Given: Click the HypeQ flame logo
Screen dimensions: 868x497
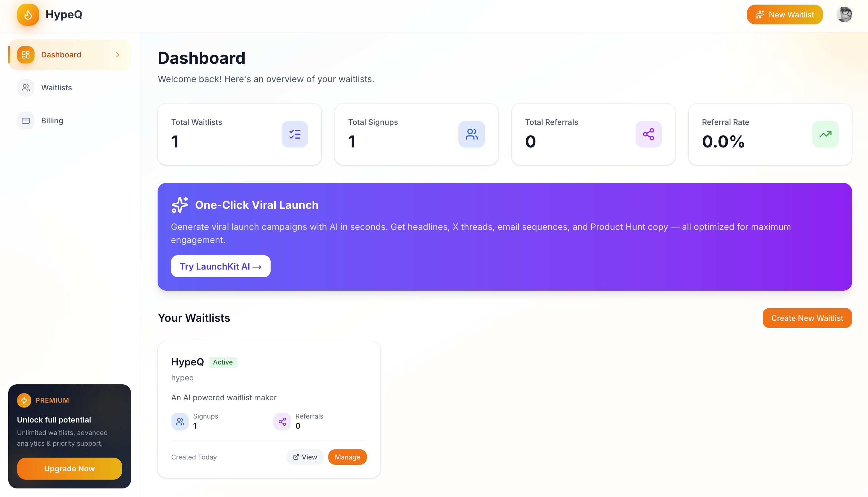Looking at the screenshot, I should coord(28,15).
